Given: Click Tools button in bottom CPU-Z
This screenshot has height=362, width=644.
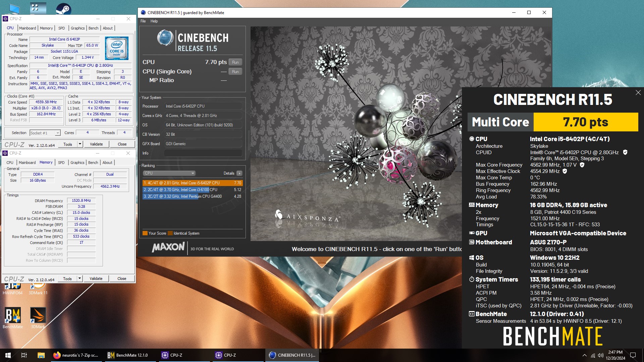Looking at the screenshot, I should point(67,279).
